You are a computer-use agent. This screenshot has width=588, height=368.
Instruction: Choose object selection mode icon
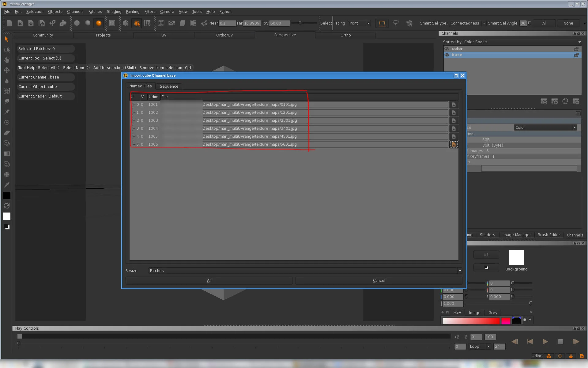click(126, 23)
